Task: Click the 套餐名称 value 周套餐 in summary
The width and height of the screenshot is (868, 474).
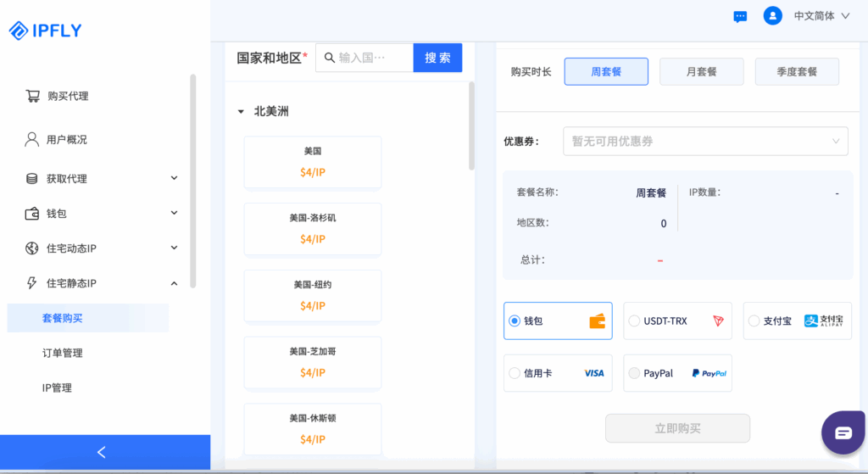Action: (651, 192)
